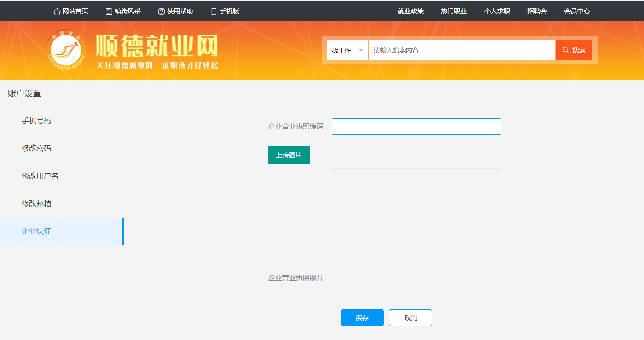Click the 顺德就业网 round logo
The image size is (644, 340).
[x=66, y=50]
